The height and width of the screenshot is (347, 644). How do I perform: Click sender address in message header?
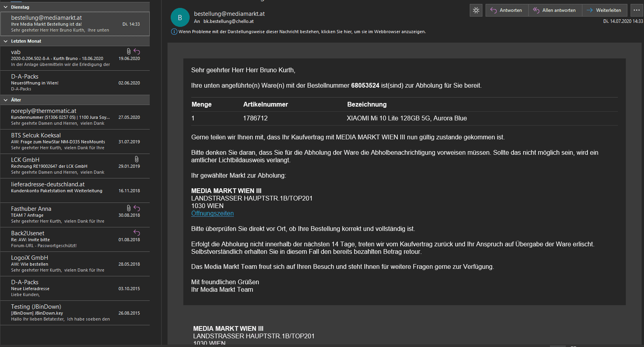coord(229,14)
